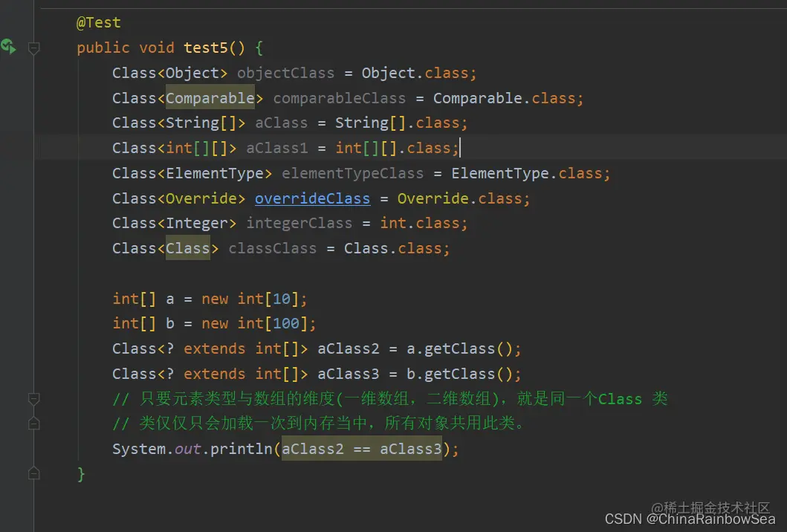Click the objectClass variable name

(285, 73)
